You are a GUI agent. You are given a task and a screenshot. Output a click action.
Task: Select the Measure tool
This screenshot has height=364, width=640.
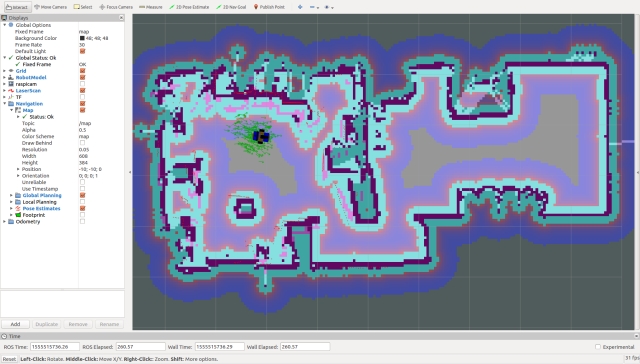point(151,7)
